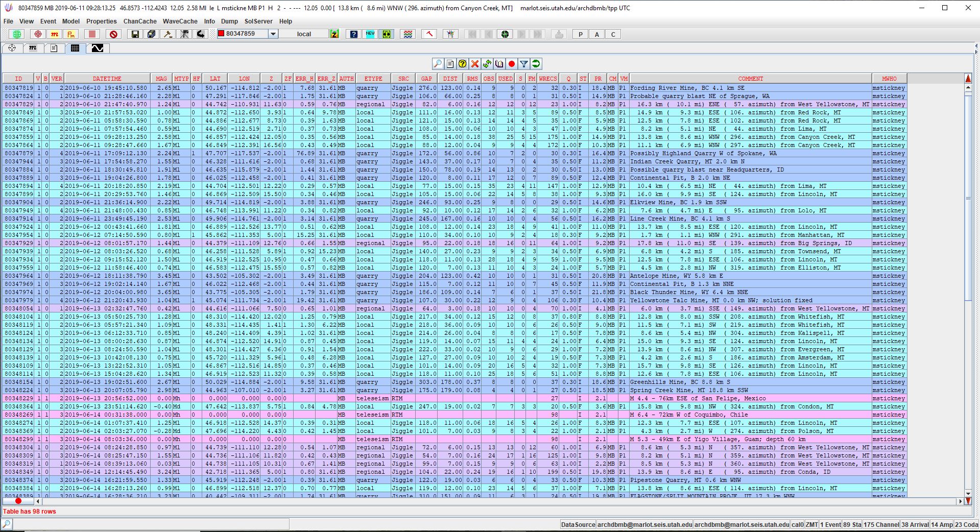Switch to the document text tab
Screen dimensions: 980x532
pos(54,48)
